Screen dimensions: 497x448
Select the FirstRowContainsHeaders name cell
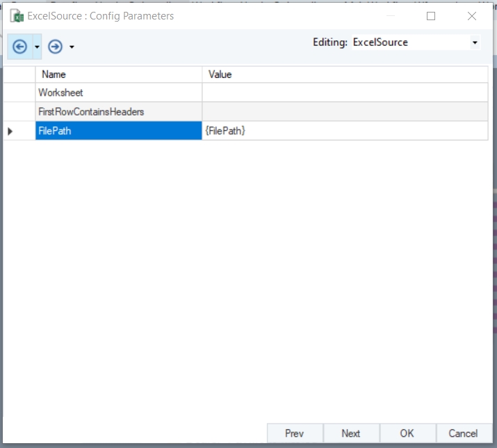tap(119, 111)
